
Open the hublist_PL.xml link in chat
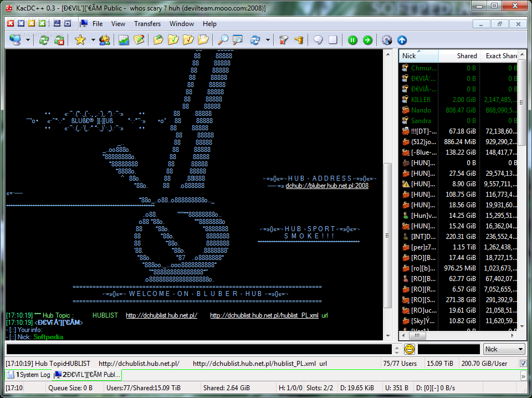click(x=264, y=315)
